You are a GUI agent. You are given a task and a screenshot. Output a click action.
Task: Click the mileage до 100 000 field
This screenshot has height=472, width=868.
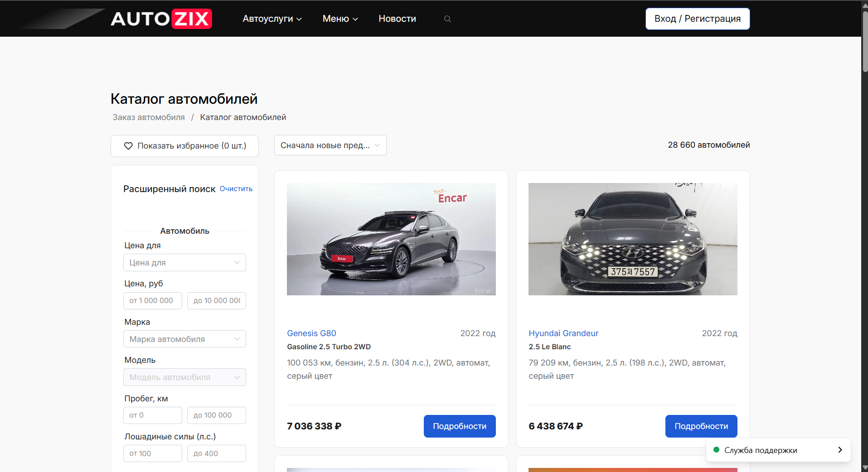tap(217, 415)
